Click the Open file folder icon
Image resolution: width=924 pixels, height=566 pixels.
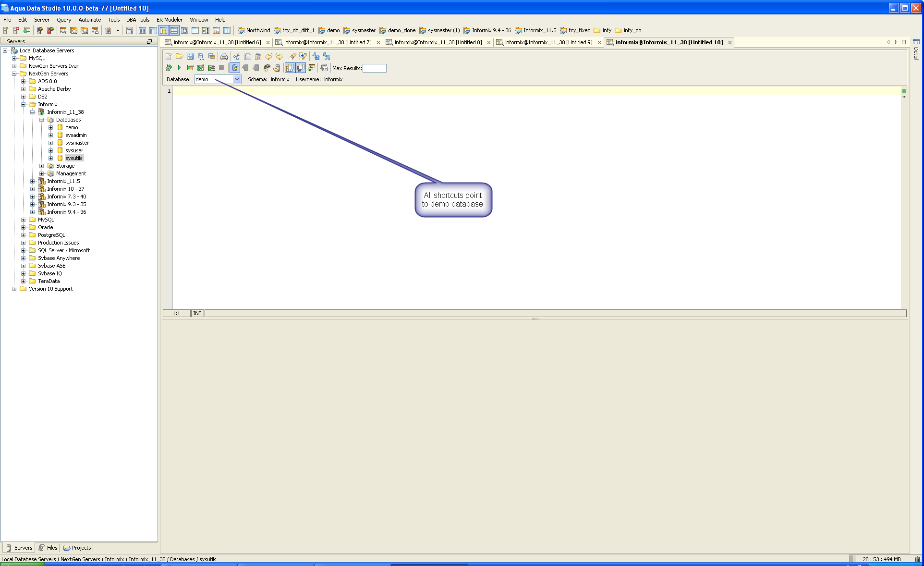coord(179,56)
